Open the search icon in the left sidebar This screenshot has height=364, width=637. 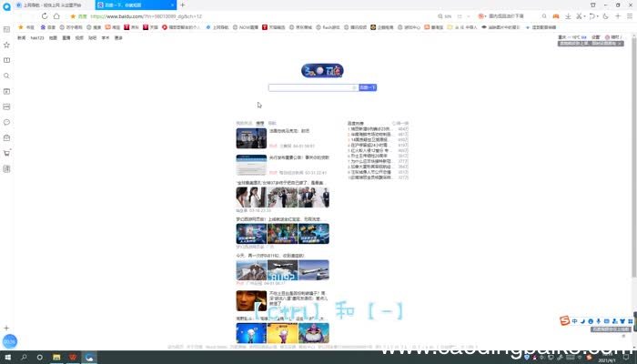[6, 76]
